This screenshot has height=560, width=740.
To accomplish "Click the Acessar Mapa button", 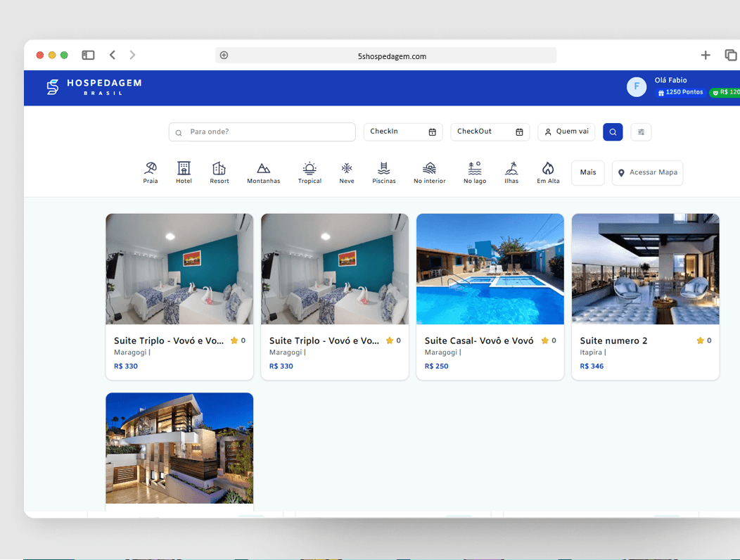I will pos(647,172).
